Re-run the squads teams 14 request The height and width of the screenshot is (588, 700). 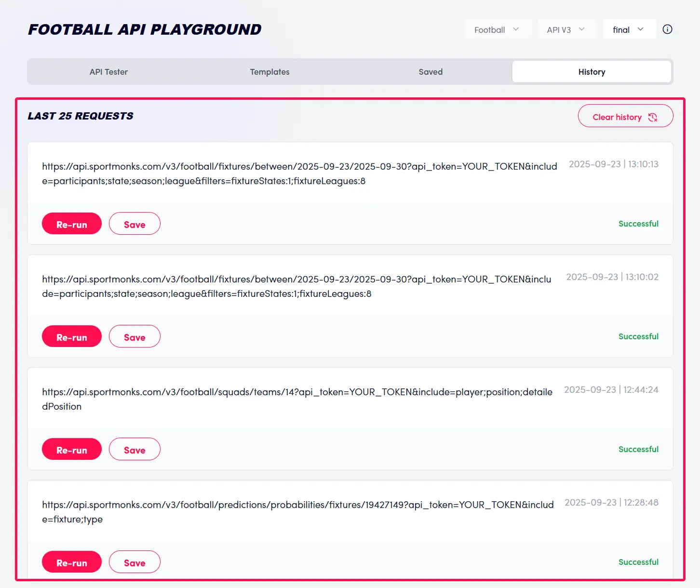click(71, 449)
